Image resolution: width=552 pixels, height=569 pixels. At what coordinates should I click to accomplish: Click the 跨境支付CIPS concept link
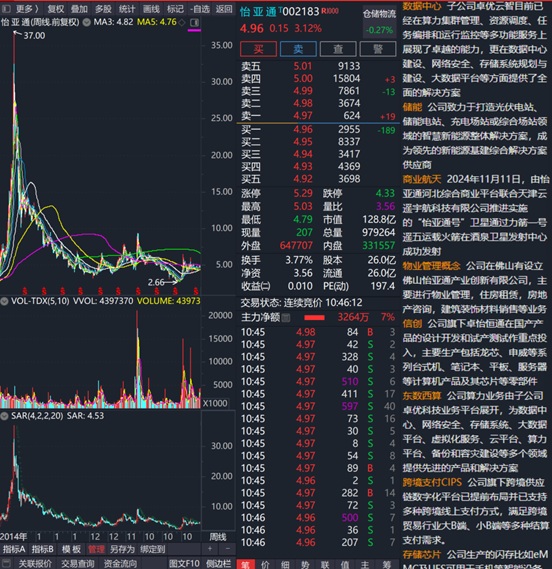point(432,482)
